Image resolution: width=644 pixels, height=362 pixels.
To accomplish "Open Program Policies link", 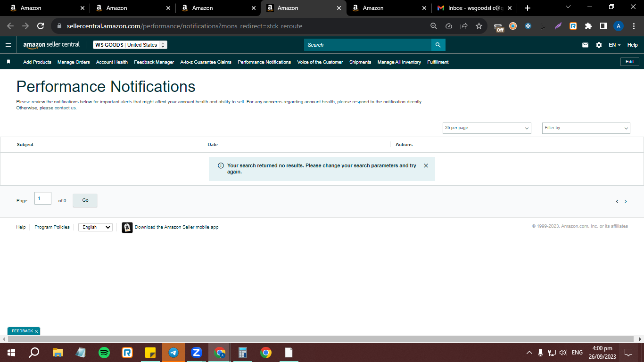I will point(52,227).
